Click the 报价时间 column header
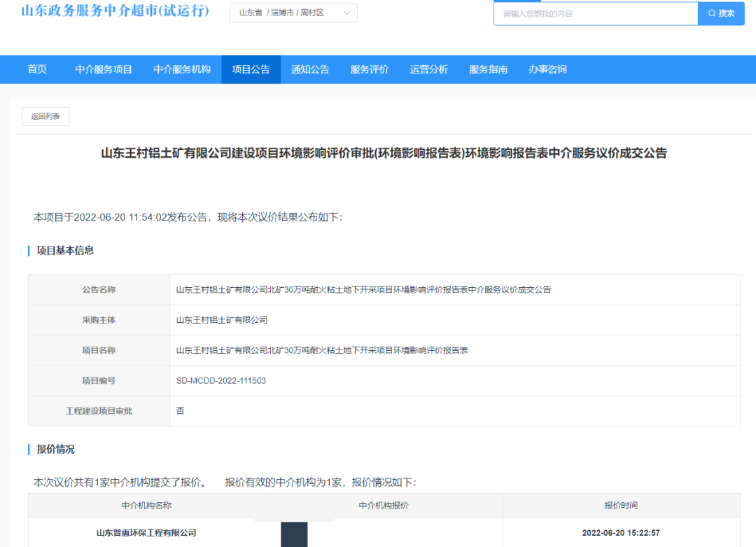 pyautogui.click(x=621, y=505)
